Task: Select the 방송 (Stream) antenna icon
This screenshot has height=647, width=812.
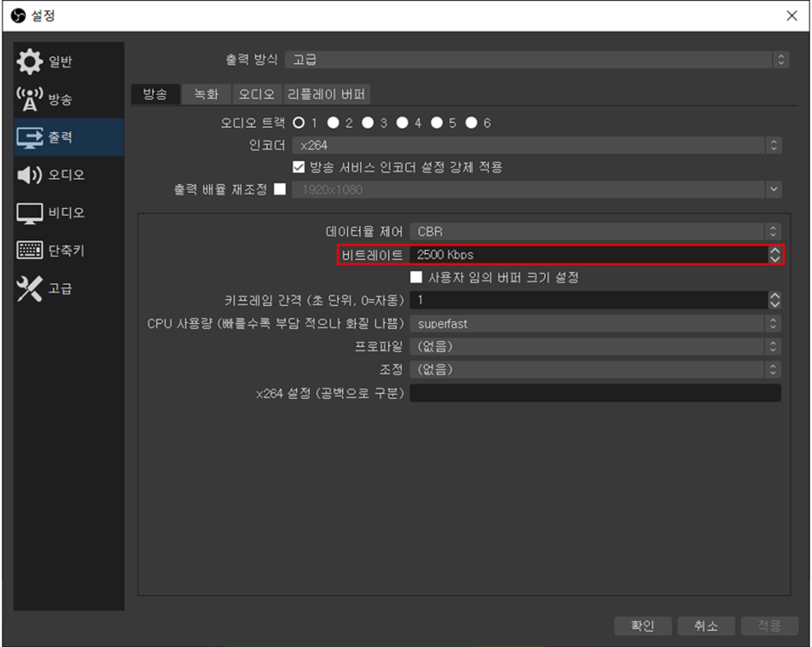Action: coord(29,99)
